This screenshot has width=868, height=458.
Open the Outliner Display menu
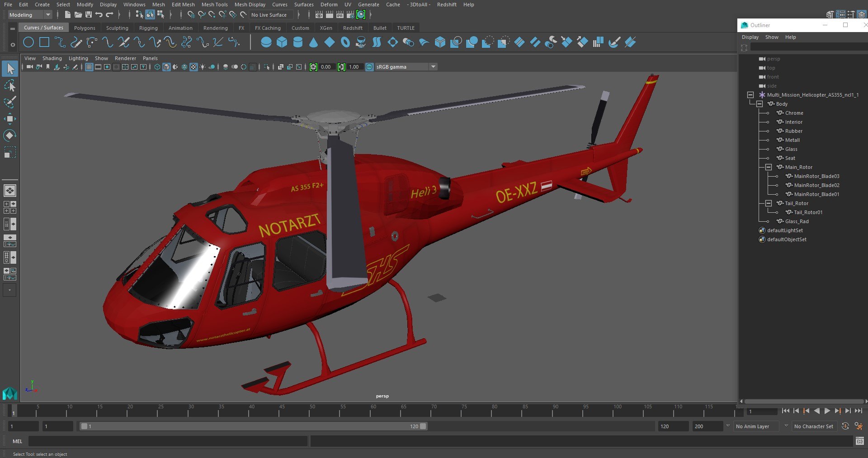point(750,37)
